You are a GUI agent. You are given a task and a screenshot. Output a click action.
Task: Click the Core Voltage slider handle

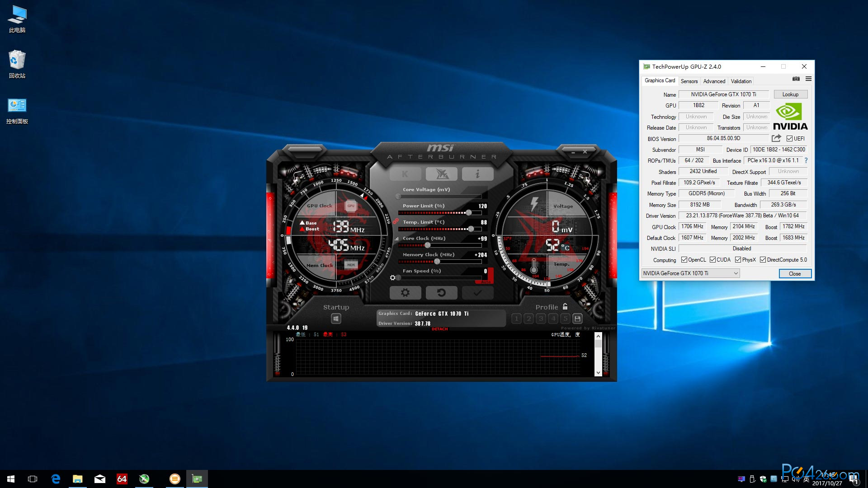click(398, 197)
